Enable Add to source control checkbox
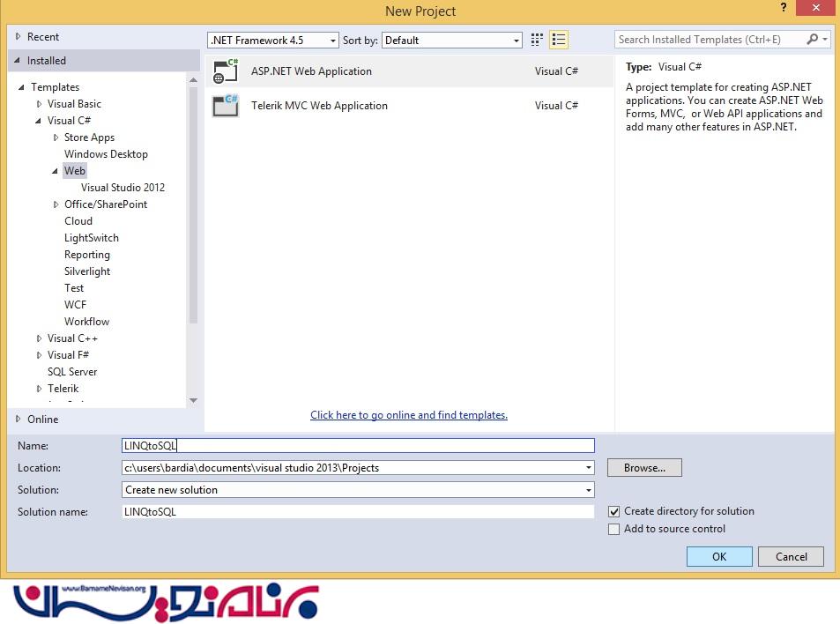Image resolution: width=840 pixels, height=624 pixels. 614,529
